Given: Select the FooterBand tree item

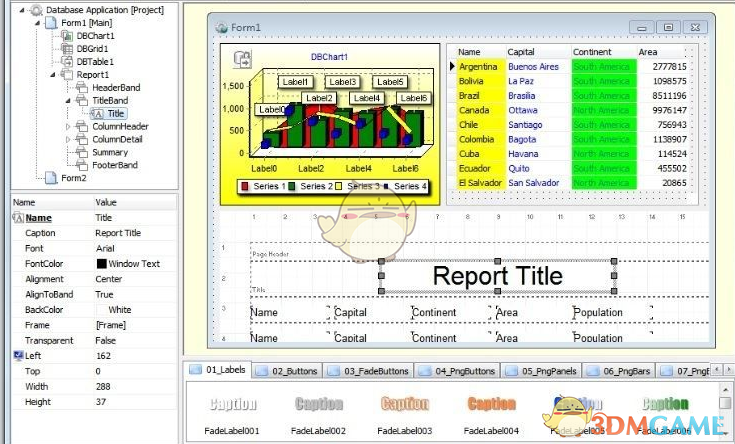Looking at the screenshot, I should 115,165.
